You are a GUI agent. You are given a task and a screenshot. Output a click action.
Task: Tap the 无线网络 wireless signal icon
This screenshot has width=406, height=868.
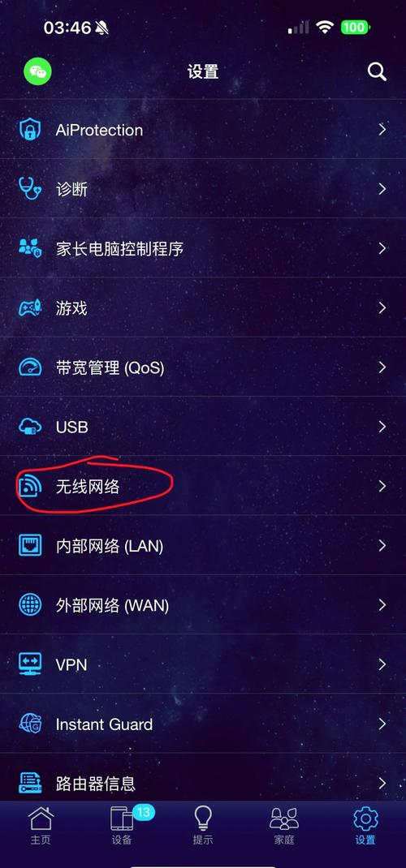(29, 487)
